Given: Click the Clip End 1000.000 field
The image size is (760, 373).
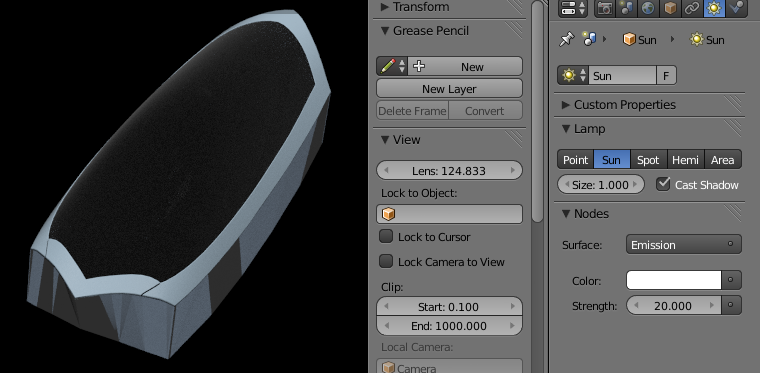Looking at the screenshot, I should click(x=449, y=326).
